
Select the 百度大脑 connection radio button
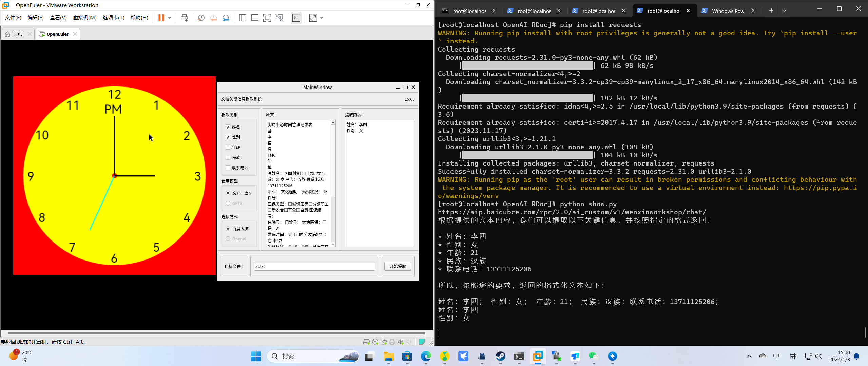228,229
